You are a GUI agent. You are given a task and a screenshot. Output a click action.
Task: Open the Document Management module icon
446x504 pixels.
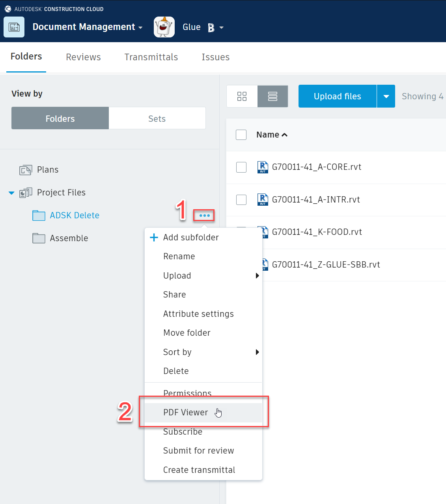[14, 27]
